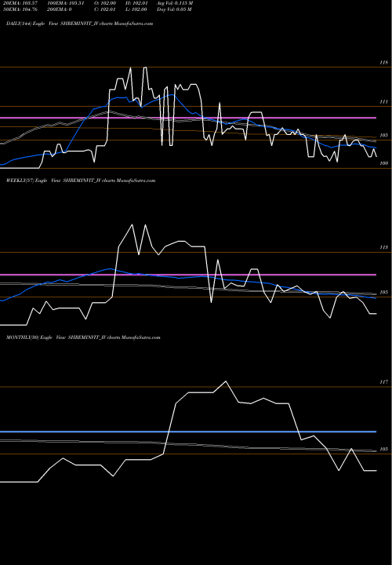Click the 200EMA: 0 label
Screen dimensions: 392x565
tap(59, 9)
